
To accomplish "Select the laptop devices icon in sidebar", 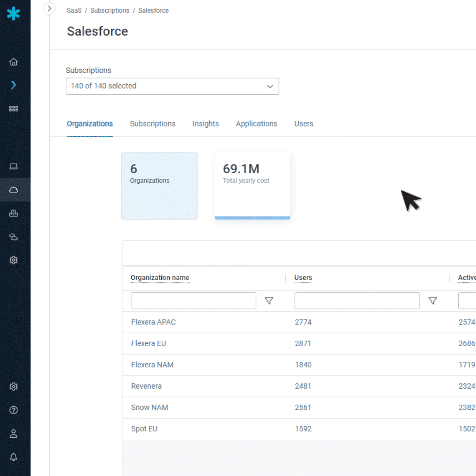I will click(14, 166).
